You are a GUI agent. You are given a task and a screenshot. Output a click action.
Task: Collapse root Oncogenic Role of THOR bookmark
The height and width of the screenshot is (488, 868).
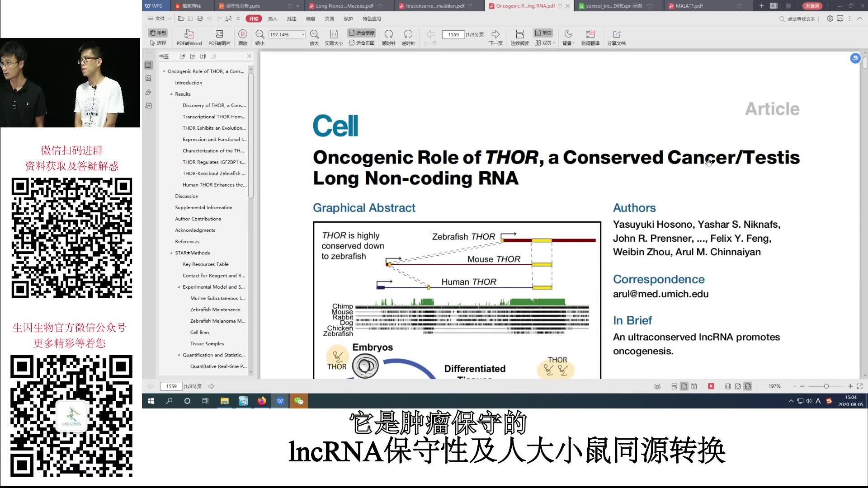164,71
